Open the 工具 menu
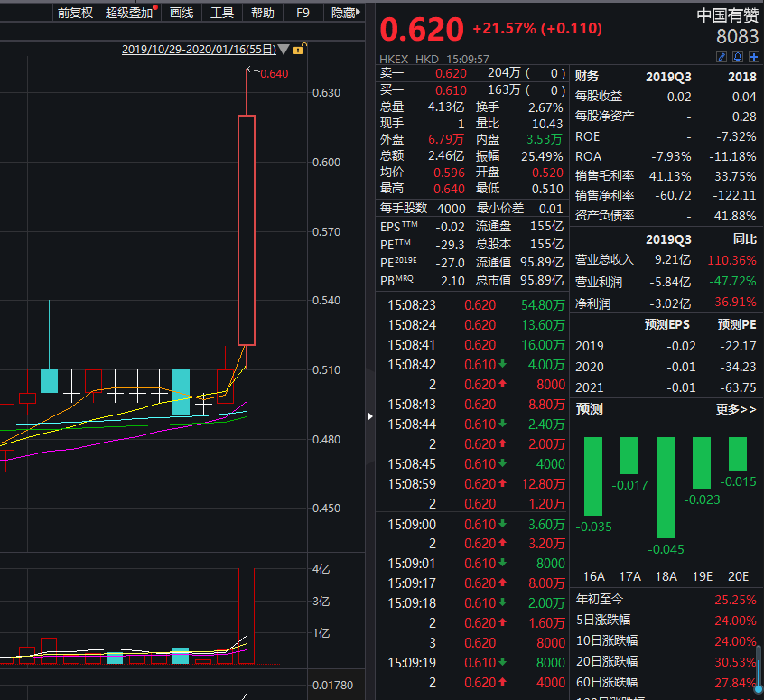 [221, 13]
